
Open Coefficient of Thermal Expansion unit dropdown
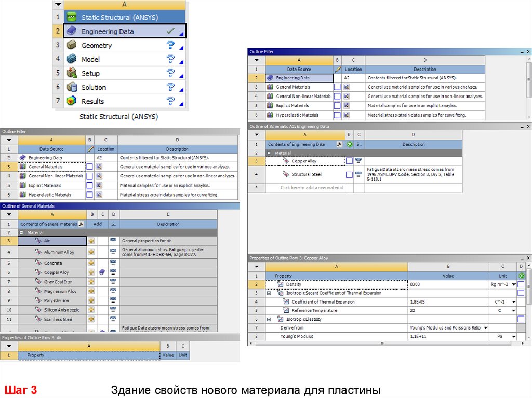tap(514, 301)
